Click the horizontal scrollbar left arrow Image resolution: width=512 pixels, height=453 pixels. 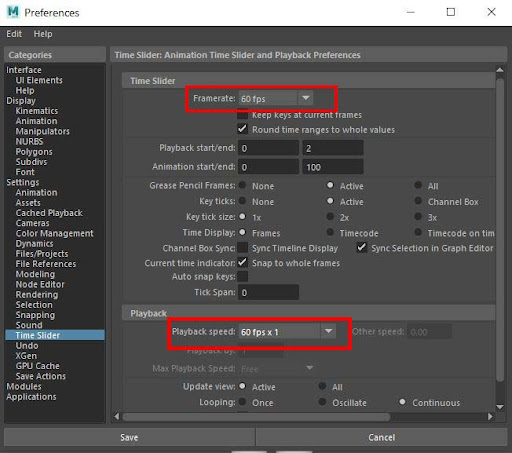116,416
